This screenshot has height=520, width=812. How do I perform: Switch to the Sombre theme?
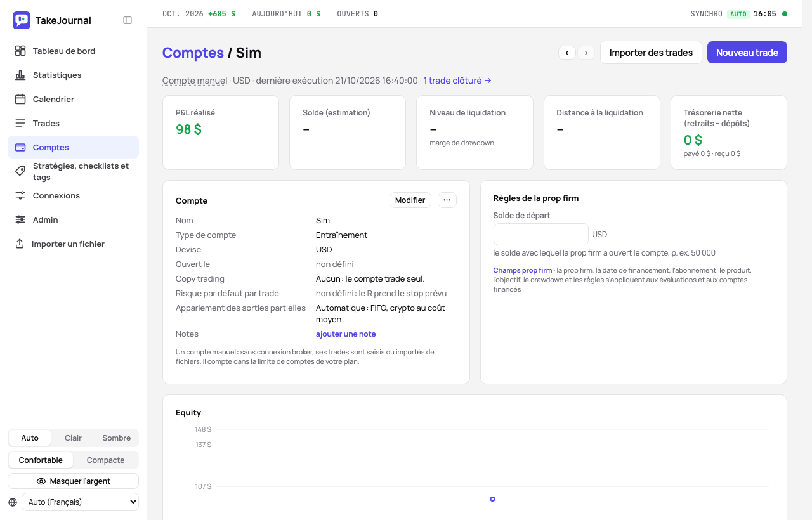[117, 438]
